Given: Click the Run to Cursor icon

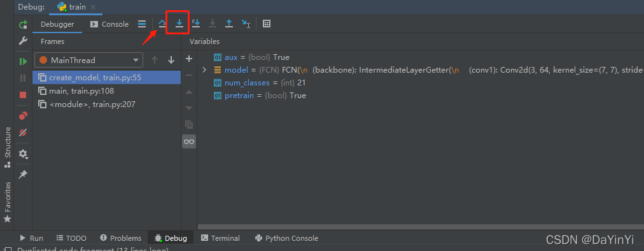Looking at the screenshot, I should tap(246, 24).
